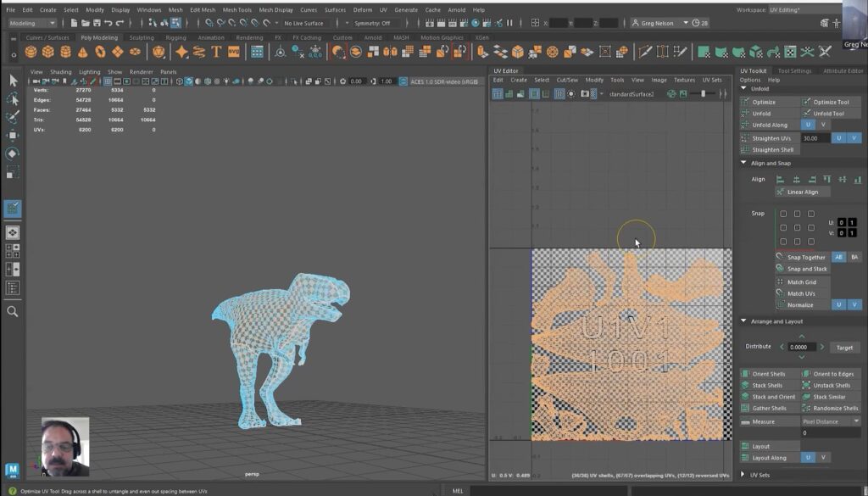Click the SVG import shelf icon

click(234, 52)
